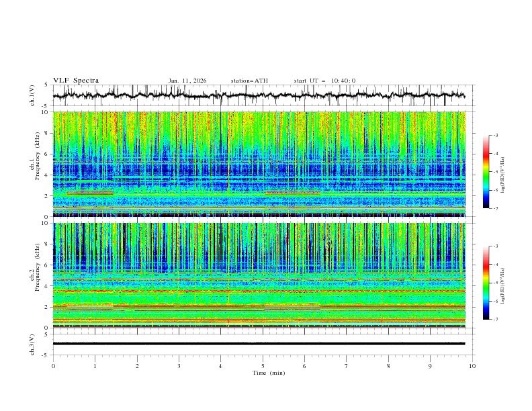Click the "start UT = 10:40:0" label
532x411 pixels.
pyautogui.click(x=324, y=81)
